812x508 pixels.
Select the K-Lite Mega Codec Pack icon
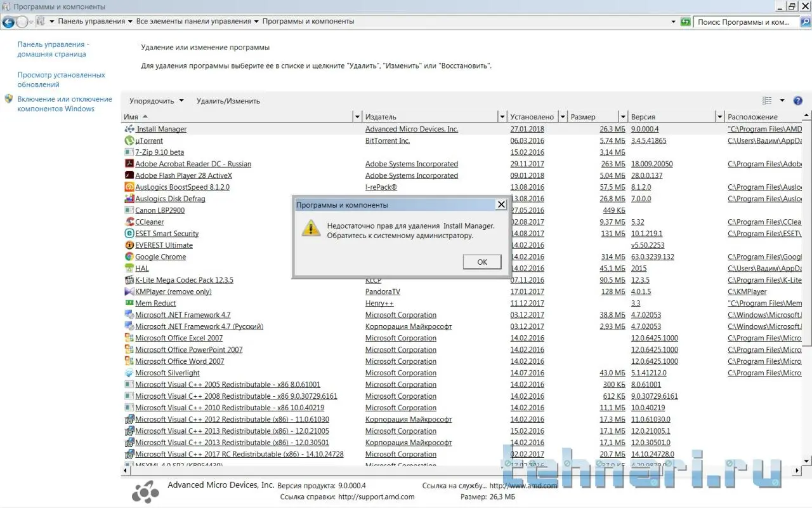[129, 280]
